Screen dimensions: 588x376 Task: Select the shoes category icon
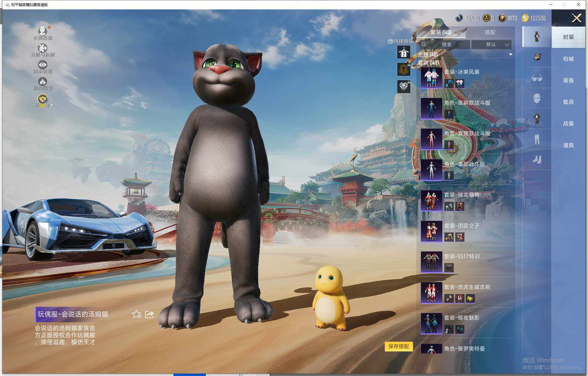537,159
